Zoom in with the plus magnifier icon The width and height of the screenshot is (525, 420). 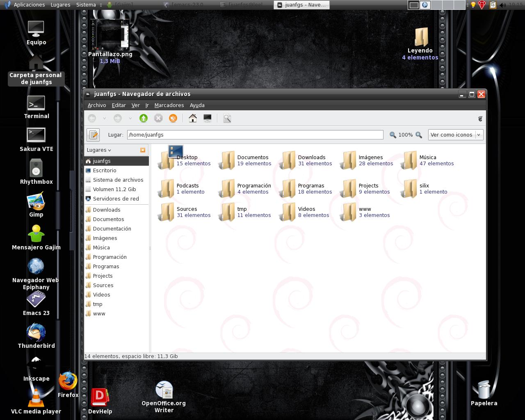[419, 135]
